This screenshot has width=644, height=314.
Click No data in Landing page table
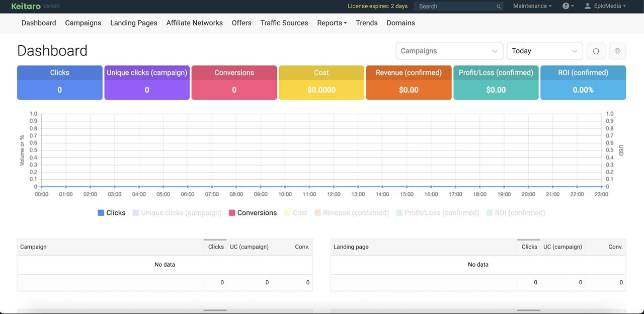coord(478,265)
